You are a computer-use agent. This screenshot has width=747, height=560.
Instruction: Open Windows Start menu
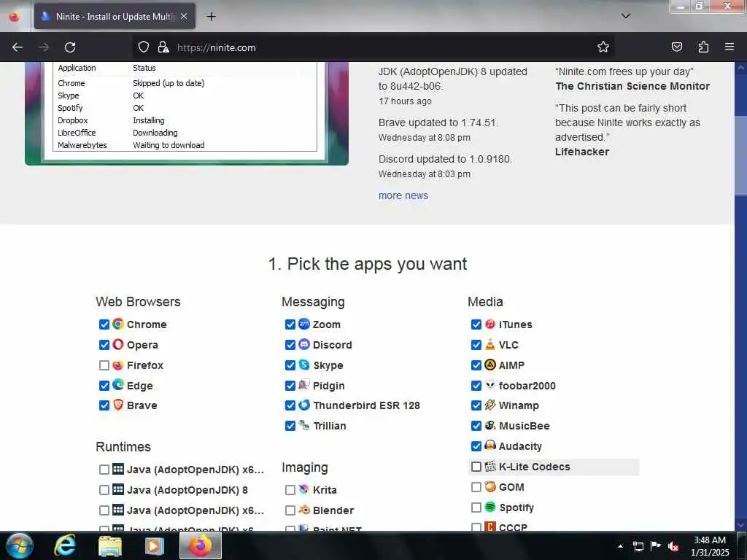(19, 546)
